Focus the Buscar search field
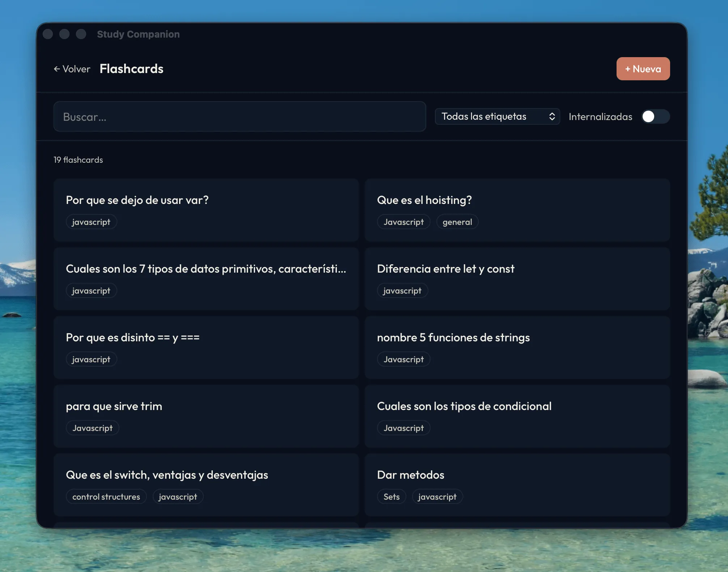Screen dimensions: 728x572 [240, 116]
